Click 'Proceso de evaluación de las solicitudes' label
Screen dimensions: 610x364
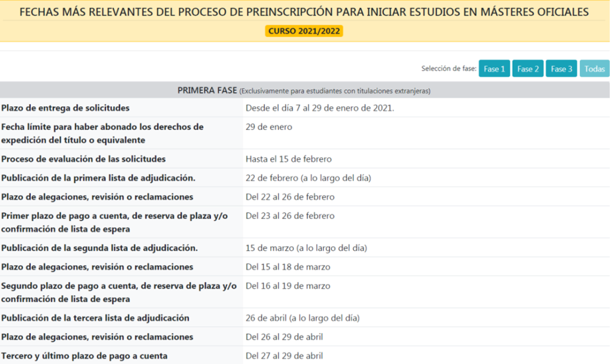coord(84,159)
